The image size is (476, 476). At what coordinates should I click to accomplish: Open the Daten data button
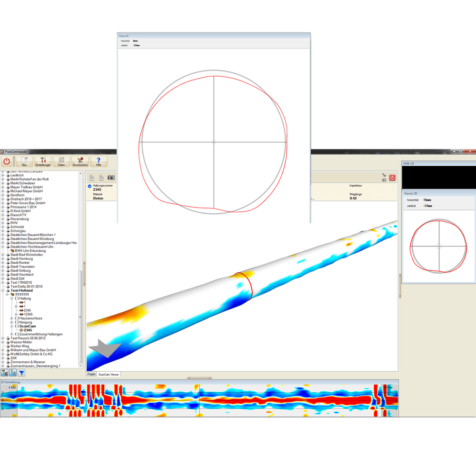click(61, 161)
